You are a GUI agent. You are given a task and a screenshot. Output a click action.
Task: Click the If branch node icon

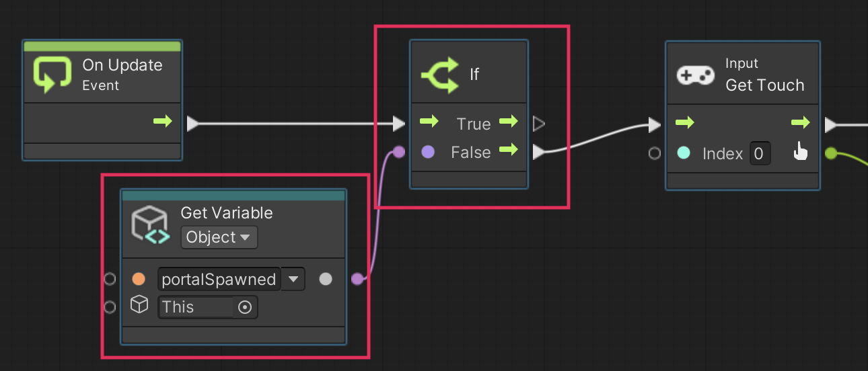439,74
